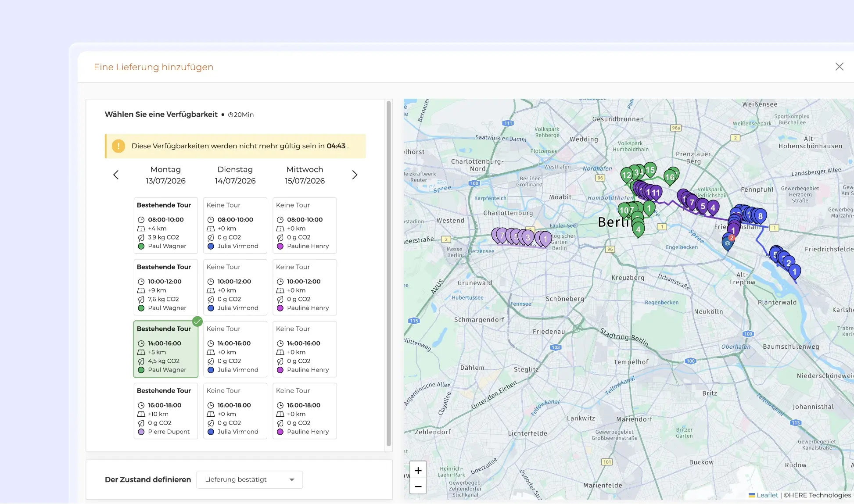Image resolution: width=854 pixels, height=504 pixels.
Task: Zoom out on the map
Action: (x=418, y=486)
